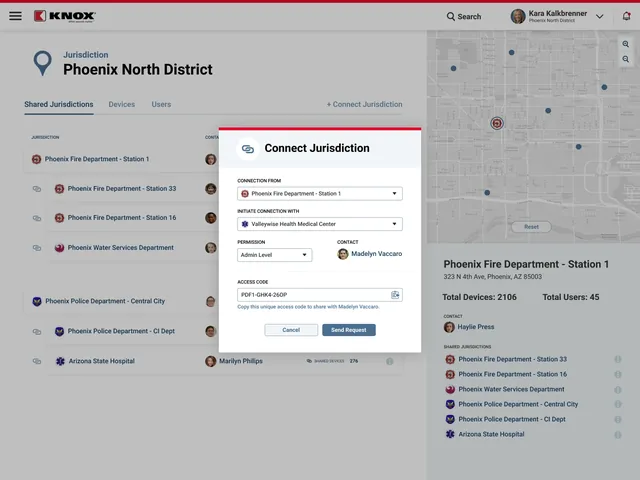Click Kara Kalkbrenner profile photo
The width and height of the screenshot is (640, 480).
pos(518,16)
